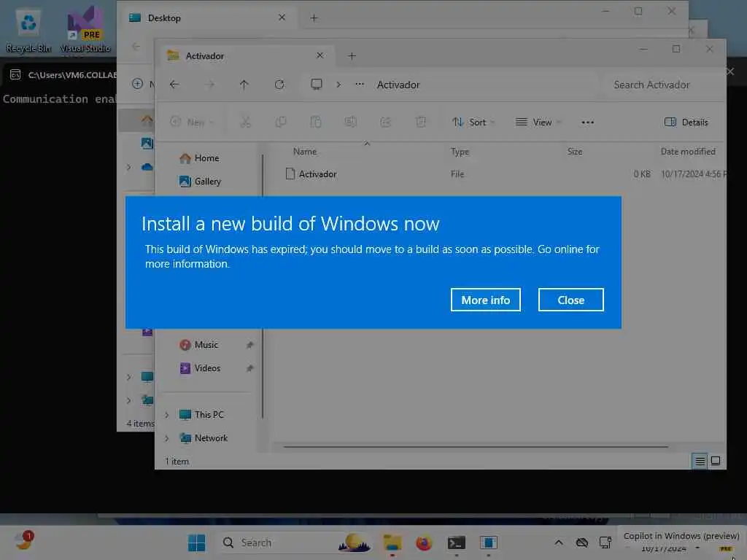Open the Windows Start menu
Image resolution: width=747 pixels, height=560 pixels.
pos(196,542)
